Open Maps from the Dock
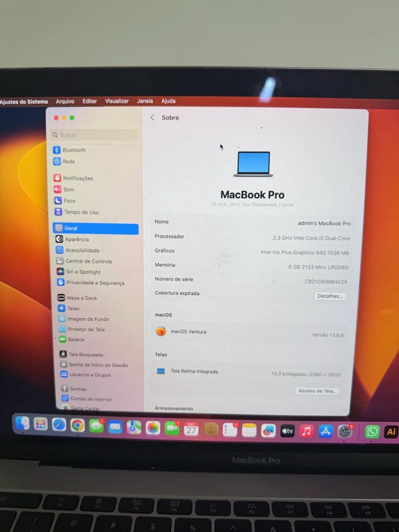 pyautogui.click(x=134, y=427)
